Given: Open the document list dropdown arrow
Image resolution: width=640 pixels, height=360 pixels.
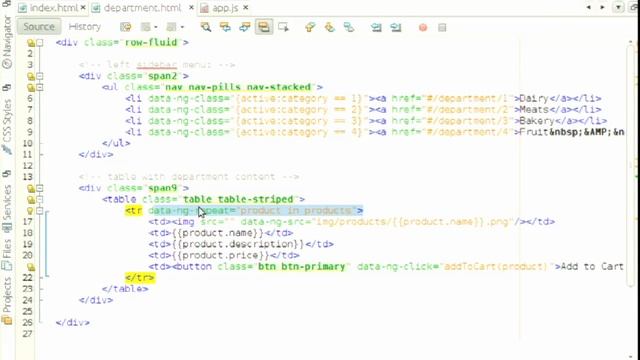Looking at the screenshot, I should 618,8.
